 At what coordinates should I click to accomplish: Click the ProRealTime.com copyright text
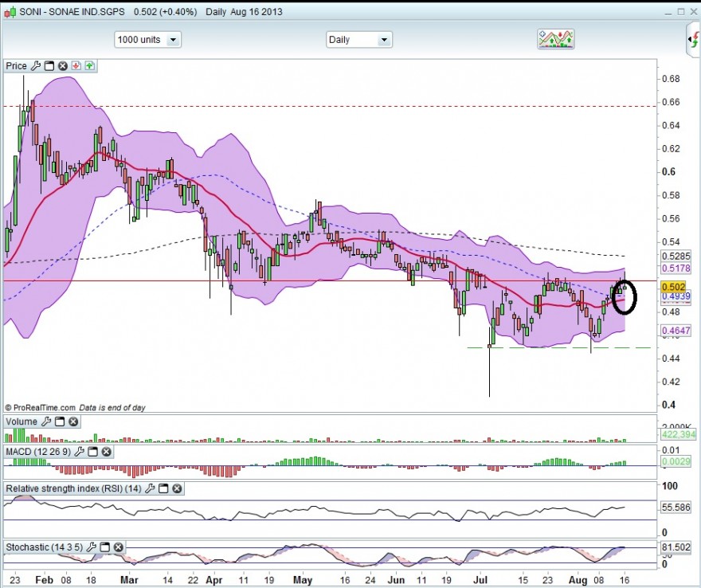pyautogui.click(x=40, y=408)
